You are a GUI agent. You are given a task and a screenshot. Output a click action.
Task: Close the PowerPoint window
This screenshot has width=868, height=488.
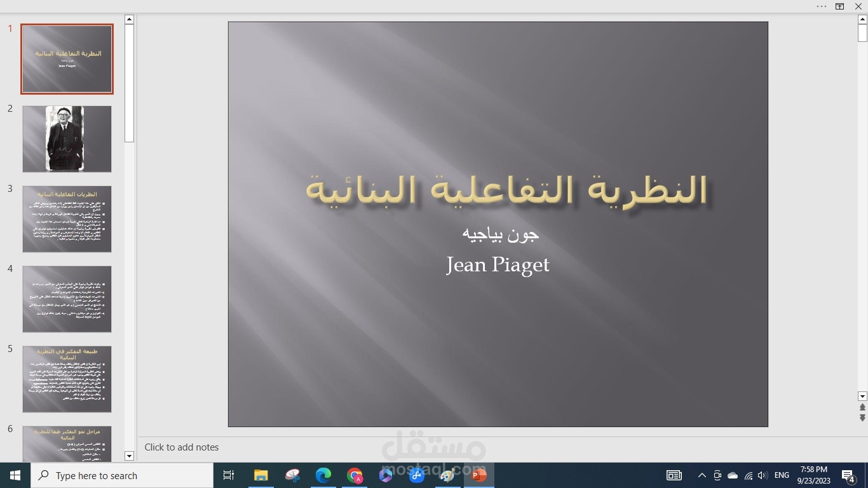point(858,6)
